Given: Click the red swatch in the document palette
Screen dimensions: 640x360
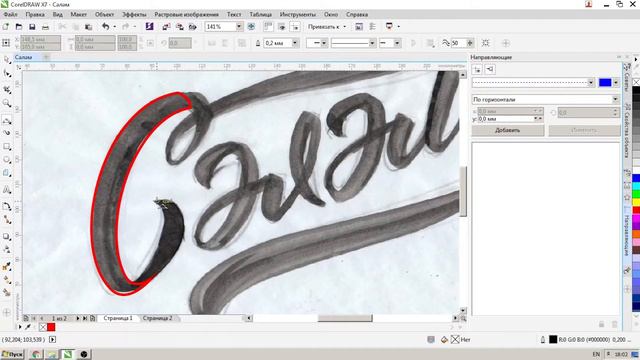Looking at the screenshot, I should tap(51, 327).
